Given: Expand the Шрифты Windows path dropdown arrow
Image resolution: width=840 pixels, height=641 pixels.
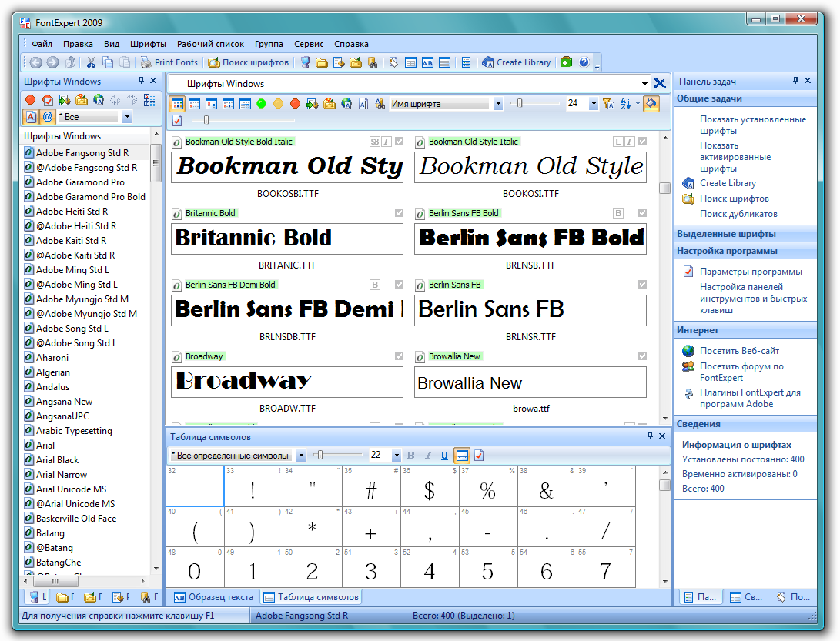Looking at the screenshot, I should point(644,84).
